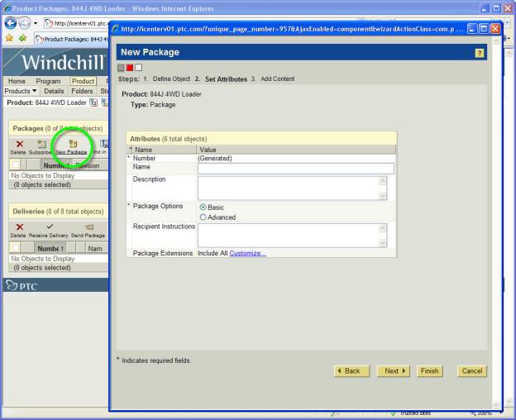The height and width of the screenshot is (420, 516).
Task: Click the Number column header in Deliveries table
Action: coord(50,248)
